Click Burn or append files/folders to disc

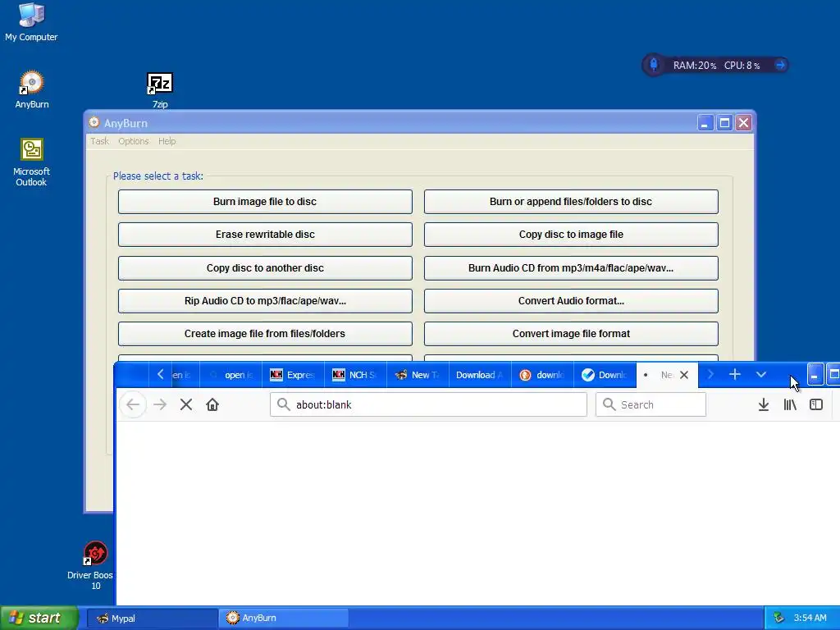pos(571,202)
